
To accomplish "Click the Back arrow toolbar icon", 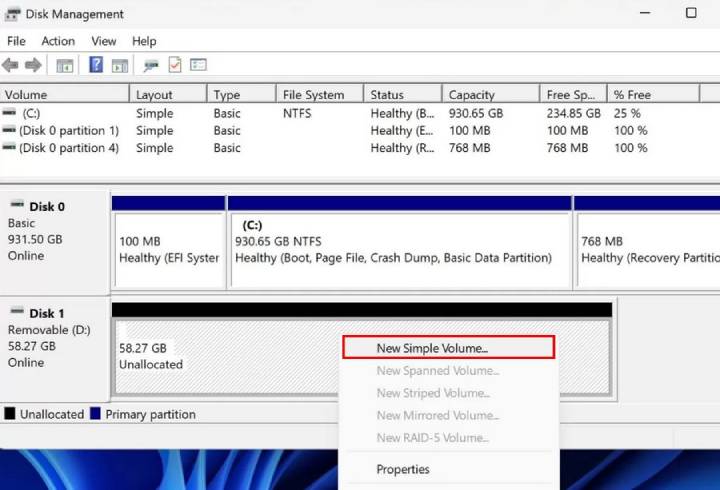I will pos(10,65).
